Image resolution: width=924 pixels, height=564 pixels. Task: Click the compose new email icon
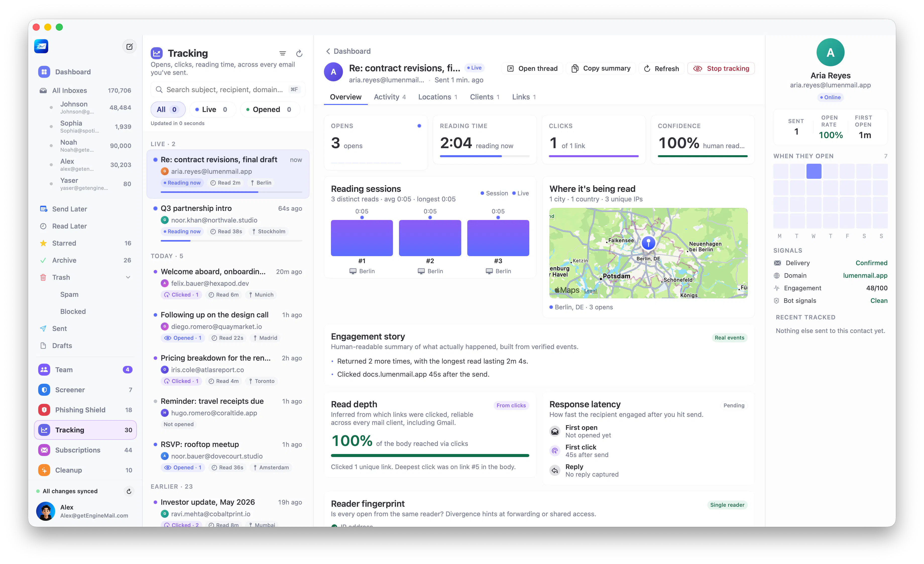point(129,46)
